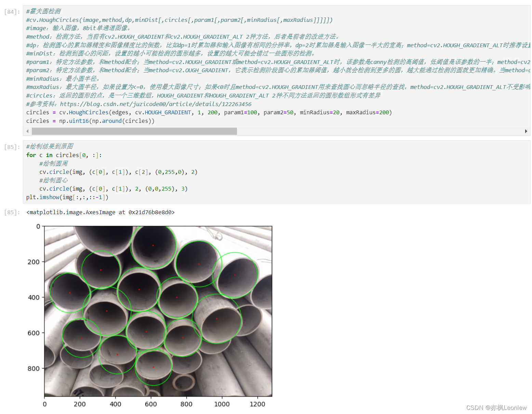Click the y-axis tick label 400
Screen dimensions: 532x414
pos(34,298)
